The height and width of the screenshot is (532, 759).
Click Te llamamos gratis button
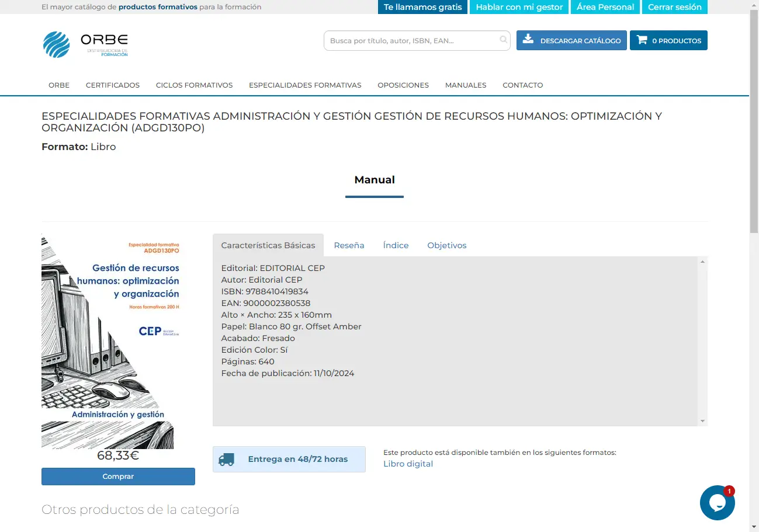coord(422,7)
